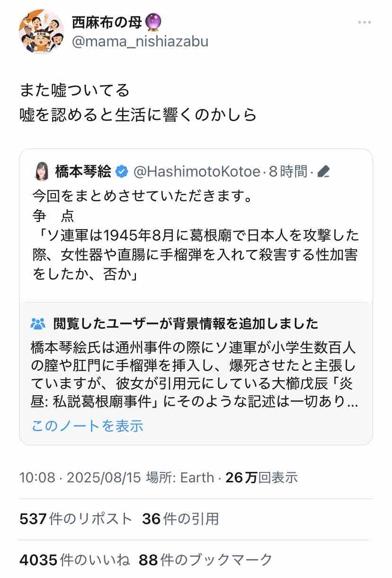Image resolution: width=392 pixels, height=578 pixels.
Task: Click the 88 bookmarks count
Action: (x=206, y=560)
